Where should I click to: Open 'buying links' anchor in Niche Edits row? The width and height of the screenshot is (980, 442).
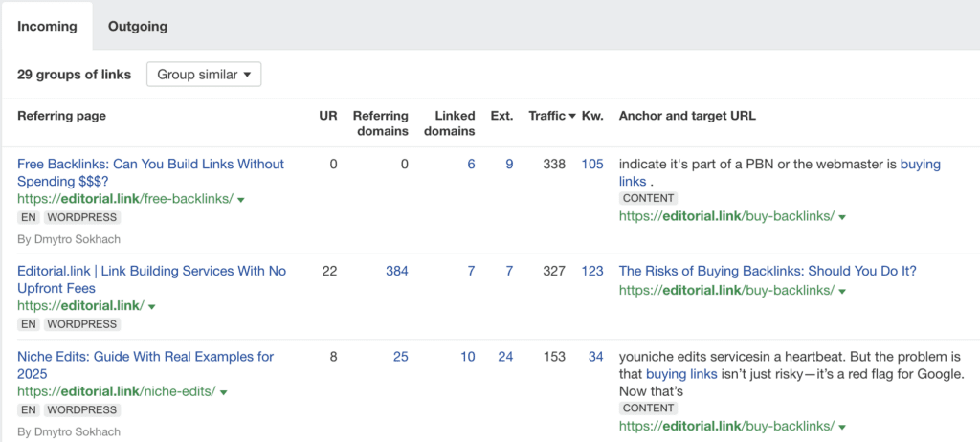click(x=681, y=374)
